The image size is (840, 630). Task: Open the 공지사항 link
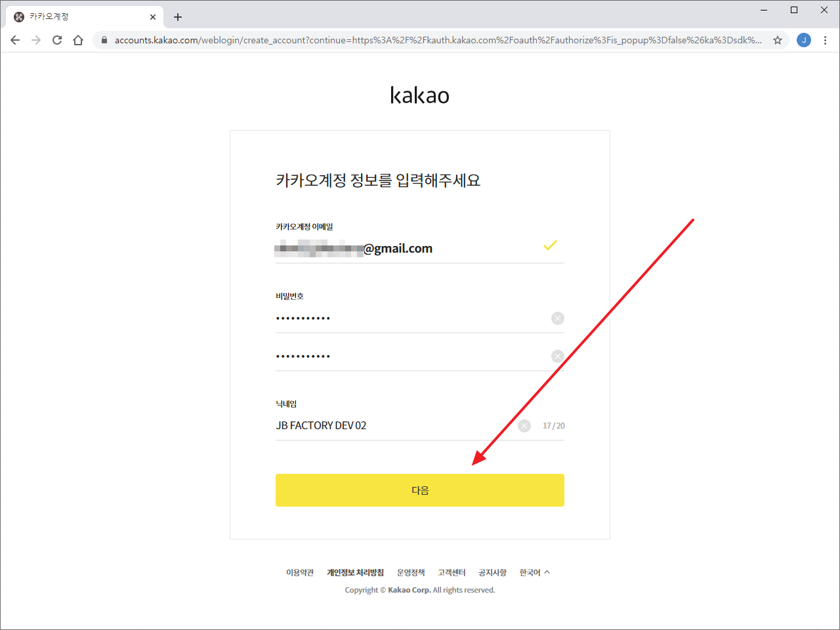point(493,573)
